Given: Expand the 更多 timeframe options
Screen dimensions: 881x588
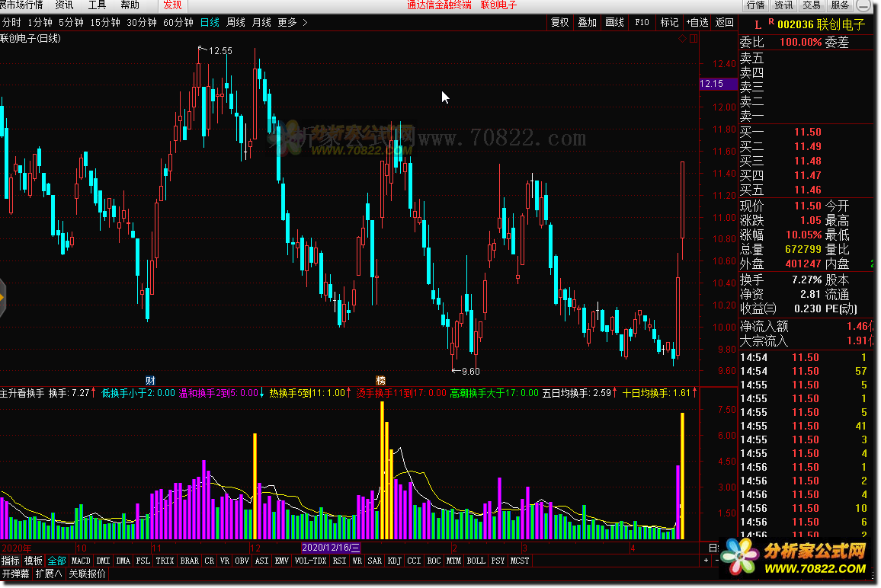Looking at the screenshot, I should 287,22.
